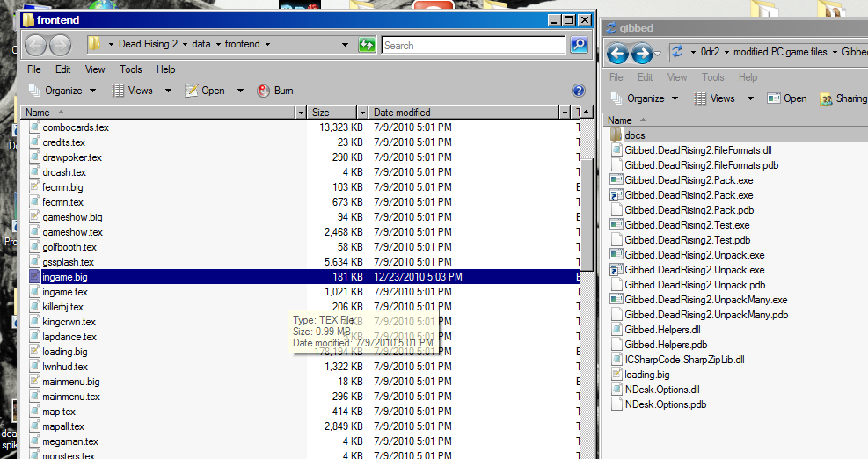Expand the Views dropdown arrow in frontend
Screen dimensions: 868x459
click(168, 91)
